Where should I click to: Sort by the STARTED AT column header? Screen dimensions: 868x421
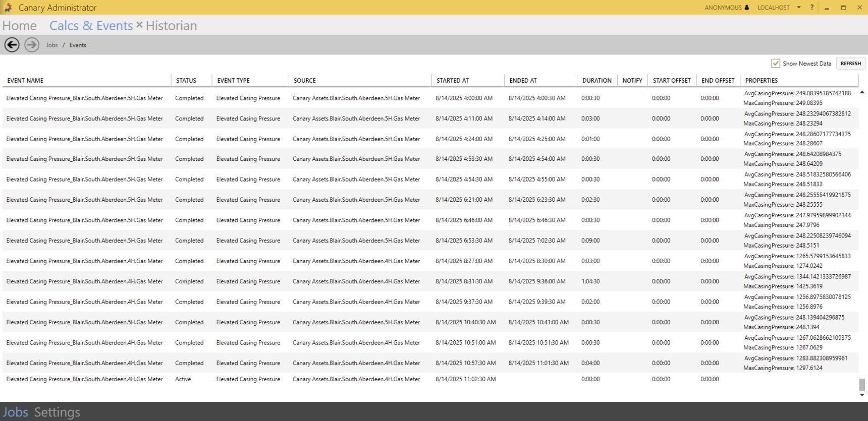(453, 81)
